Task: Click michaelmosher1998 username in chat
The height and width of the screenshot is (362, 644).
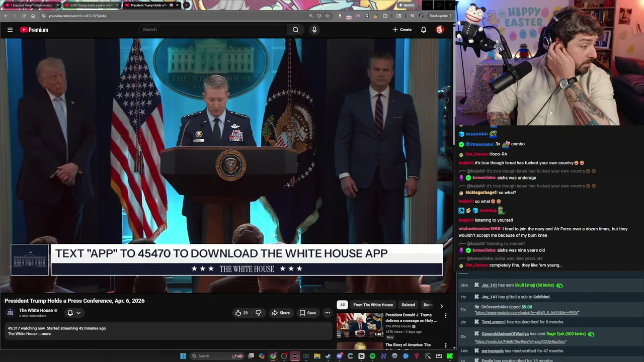Action: pyautogui.click(x=479, y=229)
